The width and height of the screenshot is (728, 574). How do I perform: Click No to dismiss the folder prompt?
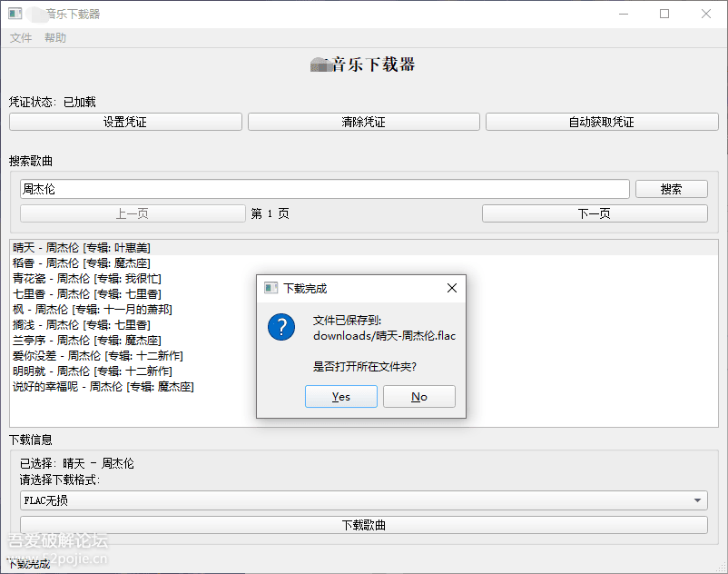(419, 396)
